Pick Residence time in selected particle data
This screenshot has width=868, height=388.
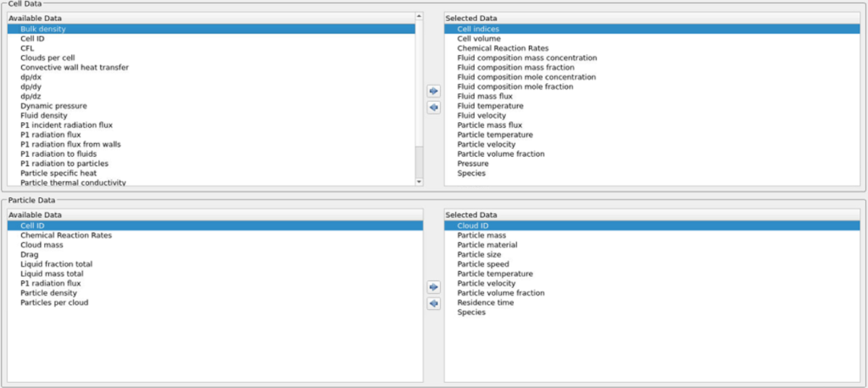485,302
